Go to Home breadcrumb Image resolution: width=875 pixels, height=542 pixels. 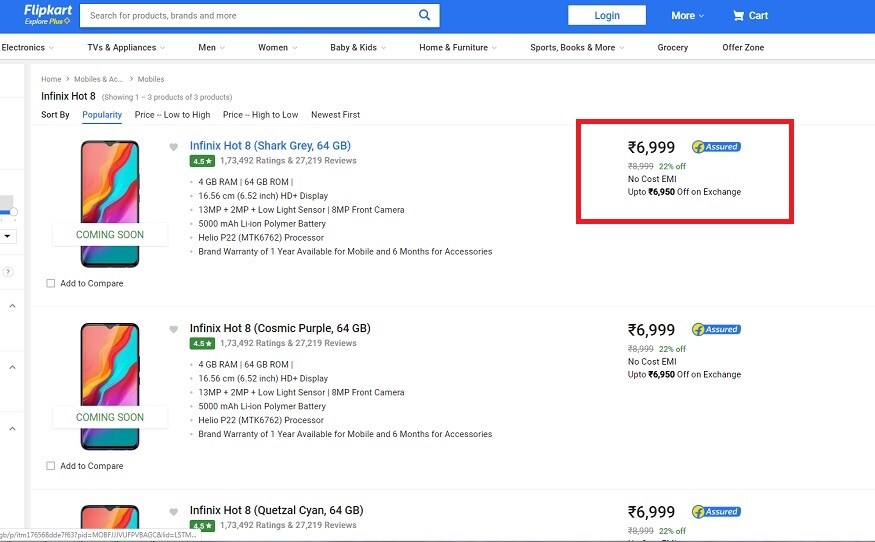click(x=51, y=79)
